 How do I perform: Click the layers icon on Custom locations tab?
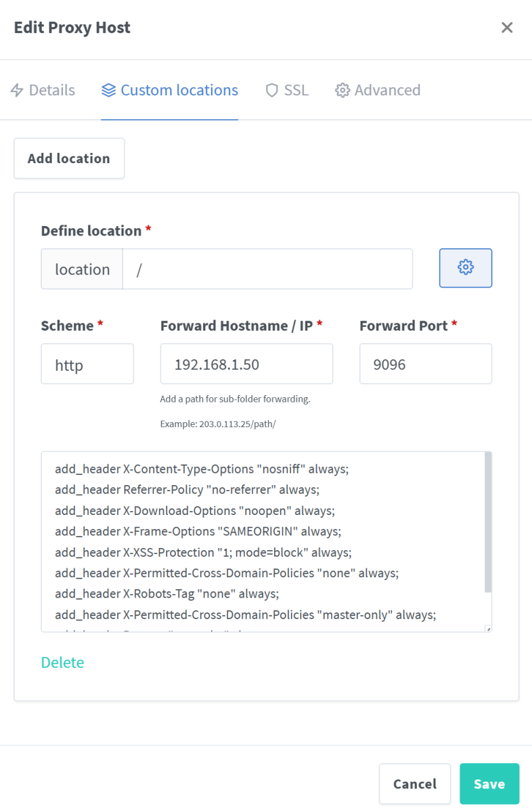(x=108, y=90)
